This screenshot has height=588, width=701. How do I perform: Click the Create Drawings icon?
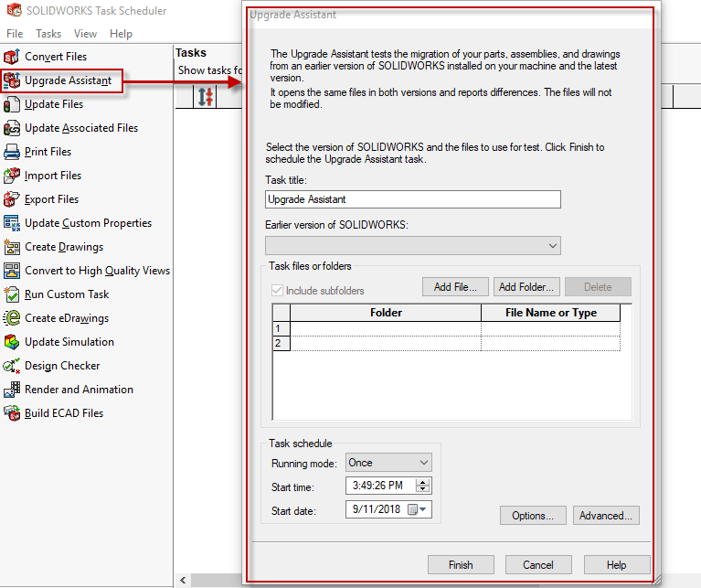(x=12, y=247)
